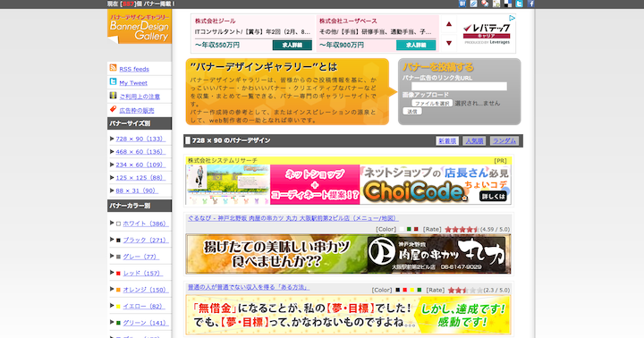Focus the バナー広告のリンク先URL input field
The width and height of the screenshot is (644, 338).
point(459,86)
